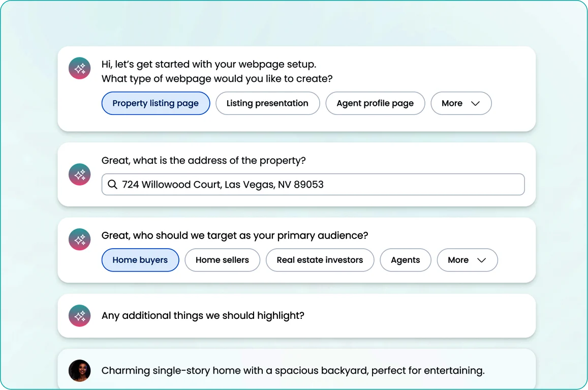The image size is (588, 390).
Task: Click the AI sparkle avatar beside property address question
Action: (x=80, y=174)
